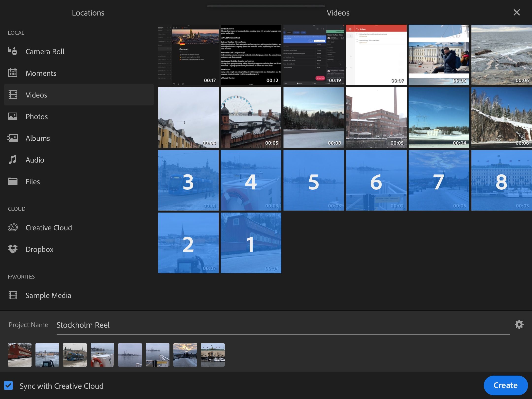
Task: Open project settings gear icon
Action: click(x=519, y=324)
